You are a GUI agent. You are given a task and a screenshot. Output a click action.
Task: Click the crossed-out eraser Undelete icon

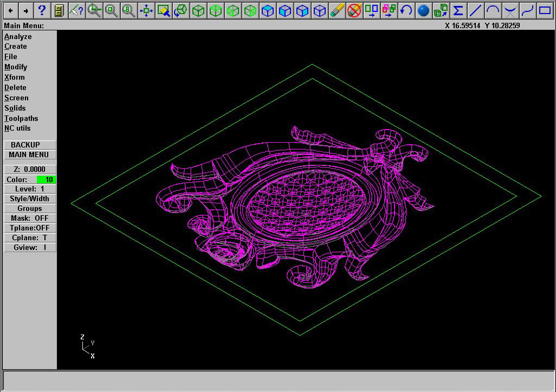coord(354,10)
